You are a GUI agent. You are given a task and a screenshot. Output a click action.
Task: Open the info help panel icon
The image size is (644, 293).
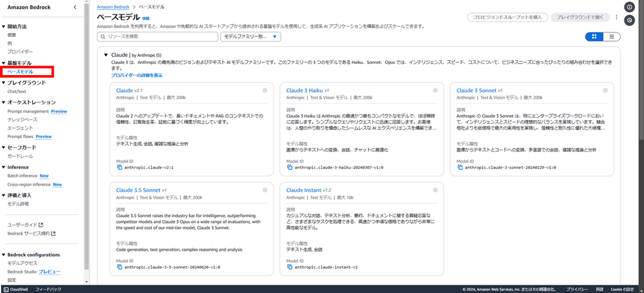click(x=630, y=7)
